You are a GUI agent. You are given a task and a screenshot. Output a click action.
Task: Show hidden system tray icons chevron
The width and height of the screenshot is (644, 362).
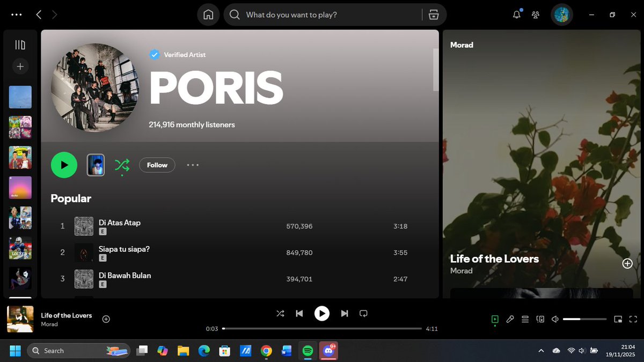coord(541,351)
